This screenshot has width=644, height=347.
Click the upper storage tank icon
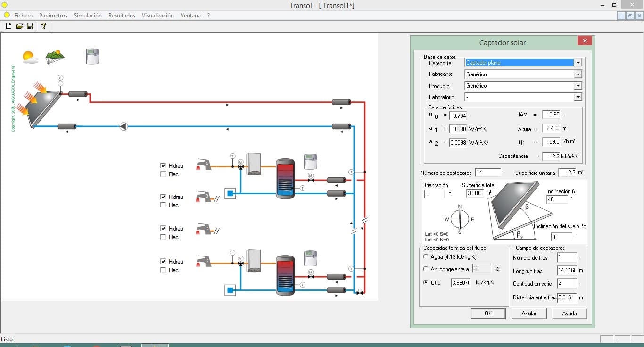285,179
